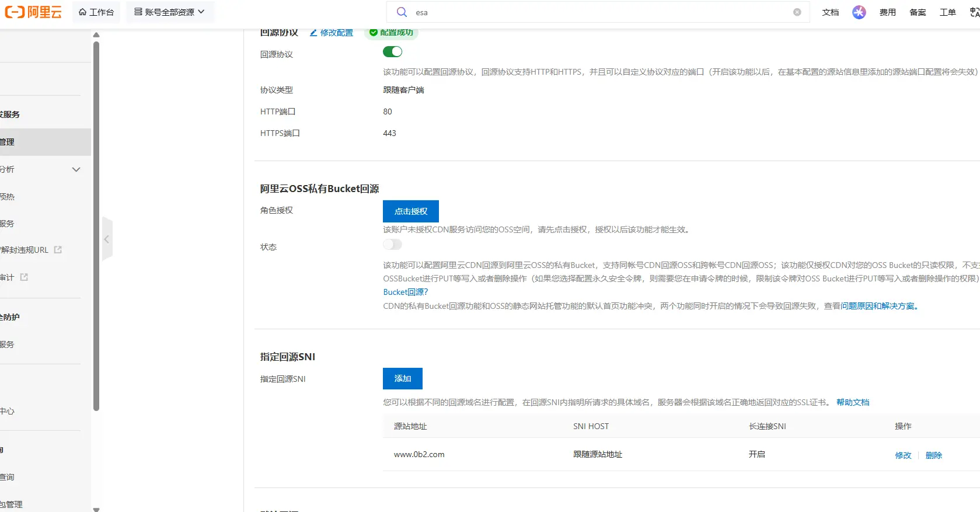
Task: Select the highlighted 管理 sidebar item
Action: (46, 142)
